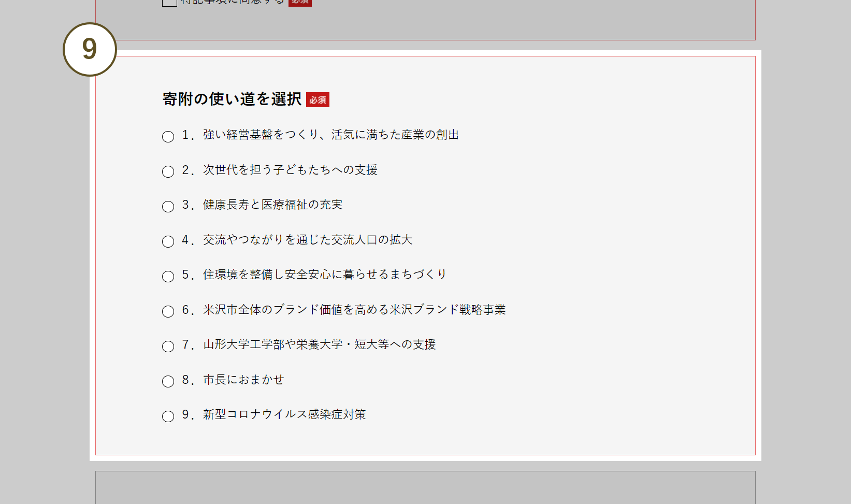Select radio button for option 1 強い経営基盤

click(x=168, y=137)
